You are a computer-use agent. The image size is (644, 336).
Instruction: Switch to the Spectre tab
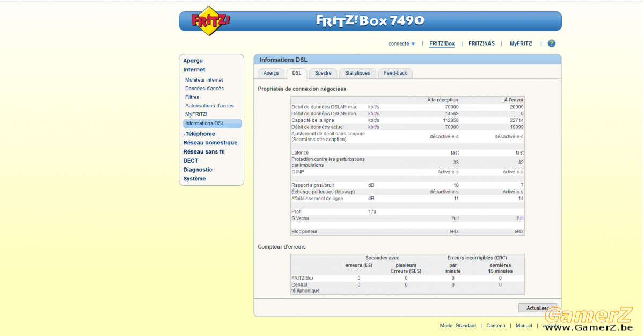coord(323,73)
